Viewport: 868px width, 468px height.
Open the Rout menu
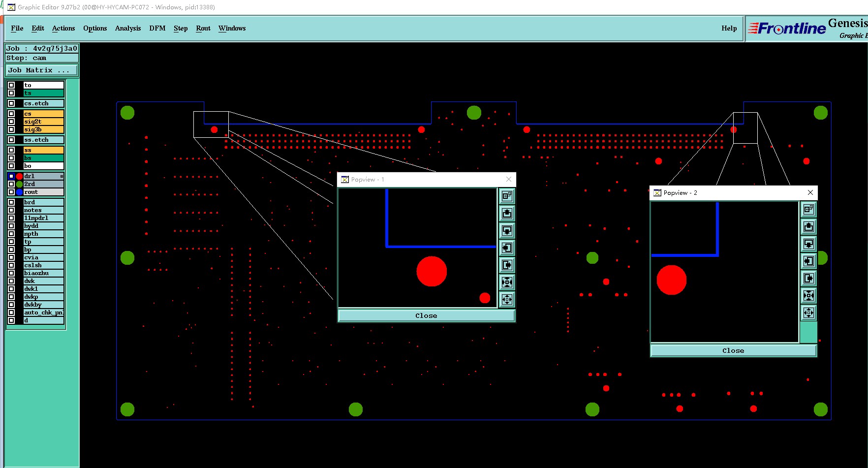coord(203,28)
